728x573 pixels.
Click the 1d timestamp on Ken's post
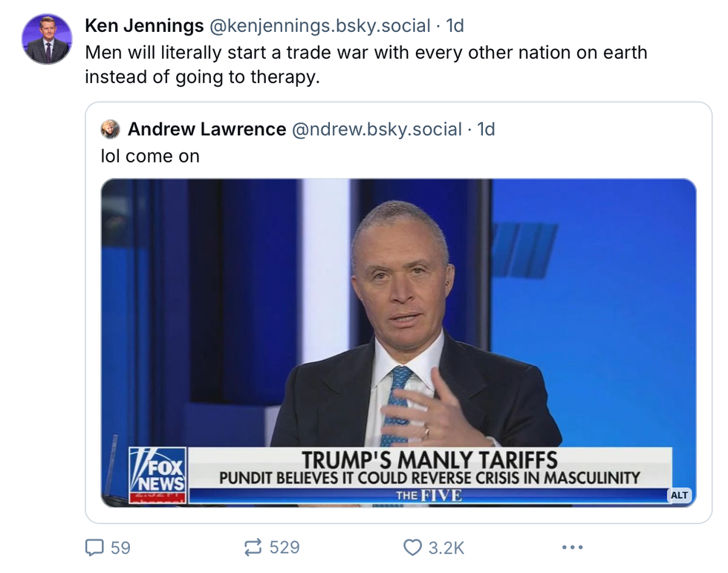click(x=455, y=26)
